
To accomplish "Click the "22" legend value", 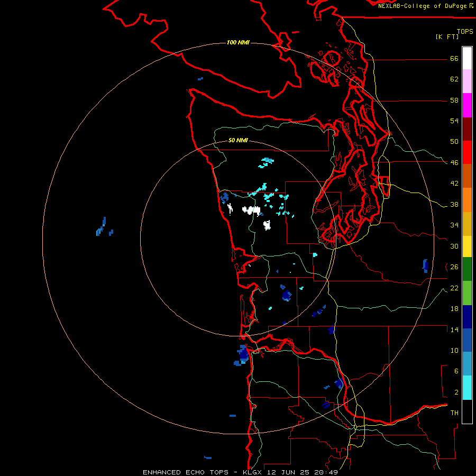I will [x=454, y=288].
